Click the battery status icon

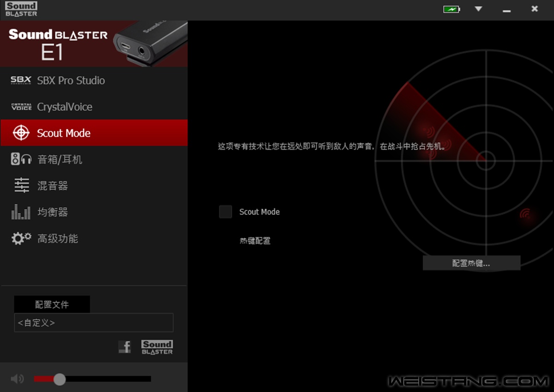(452, 9)
